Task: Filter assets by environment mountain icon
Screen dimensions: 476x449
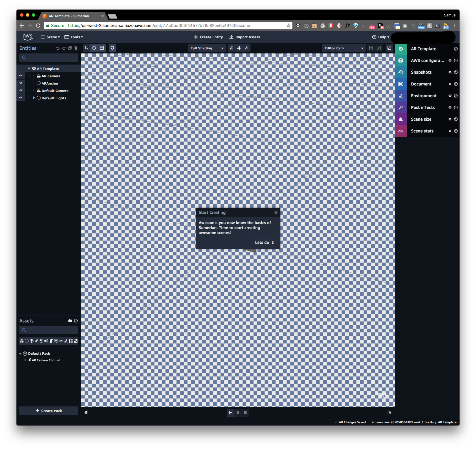Action: pyautogui.click(x=66, y=341)
